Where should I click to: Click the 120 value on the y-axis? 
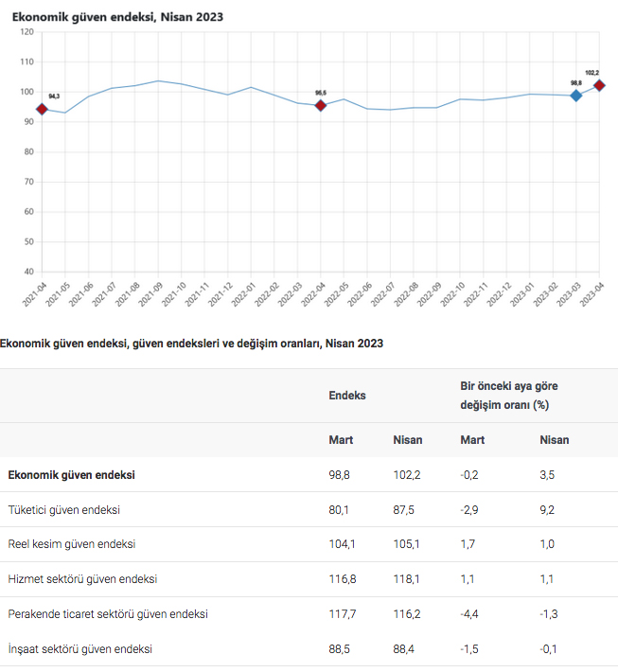(26, 32)
